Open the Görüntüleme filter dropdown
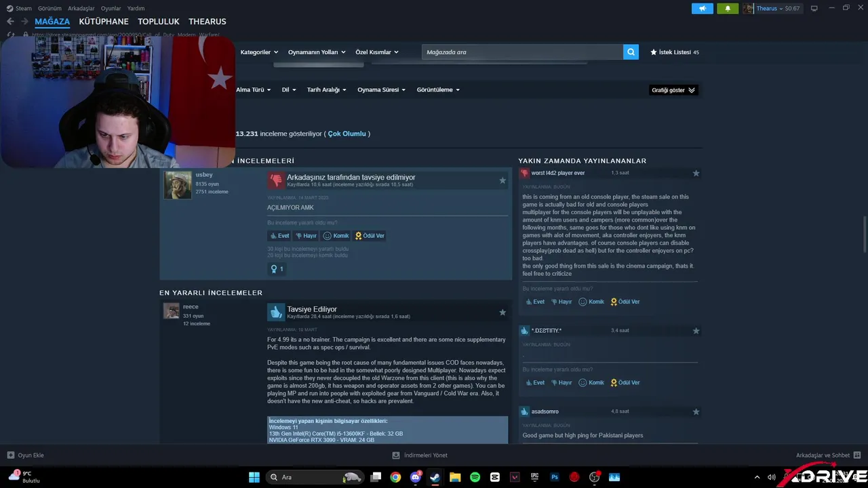 point(438,89)
